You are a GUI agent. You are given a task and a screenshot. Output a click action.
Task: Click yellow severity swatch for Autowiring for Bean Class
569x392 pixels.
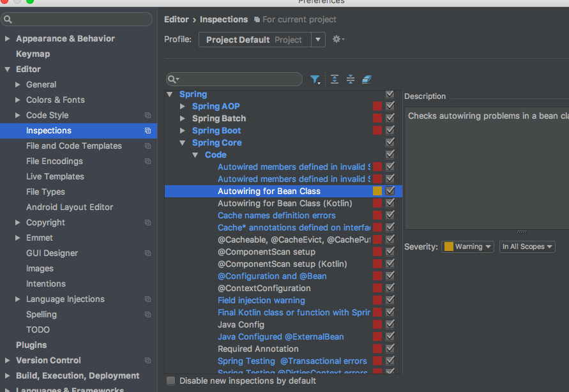(x=377, y=191)
